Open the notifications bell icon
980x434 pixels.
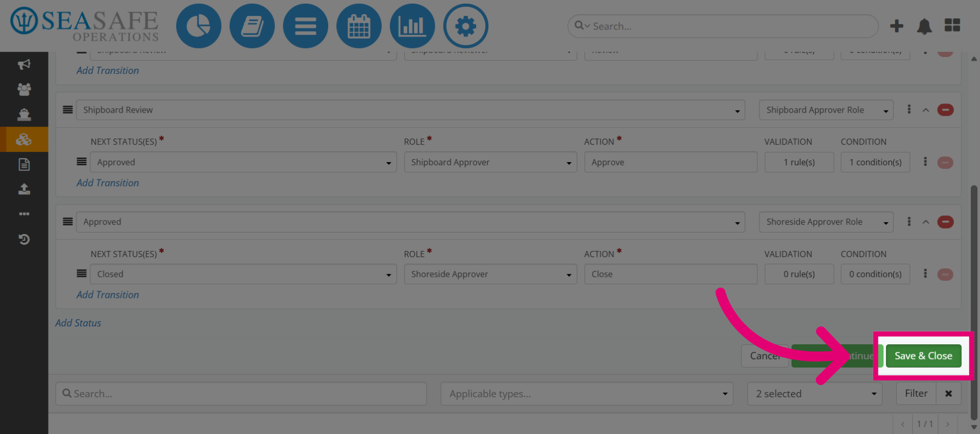pyautogui.click(x=924, y=26)
